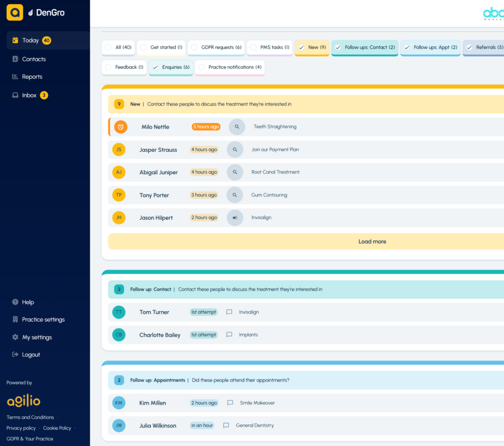Click the 'Root Canal Treatment' text
Screen dimensions: 504x446
pyautogui.click(x=276, y=172)
